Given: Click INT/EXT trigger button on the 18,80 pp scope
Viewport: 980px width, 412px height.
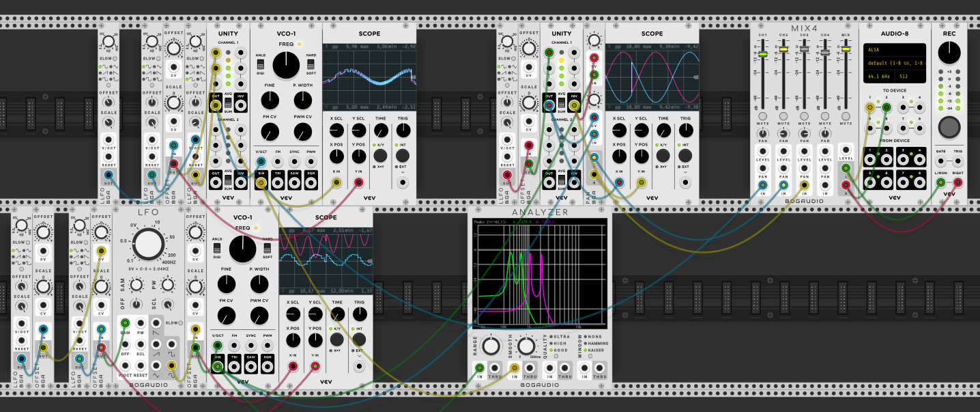Looking at the screenshot, I should [684, 156].
